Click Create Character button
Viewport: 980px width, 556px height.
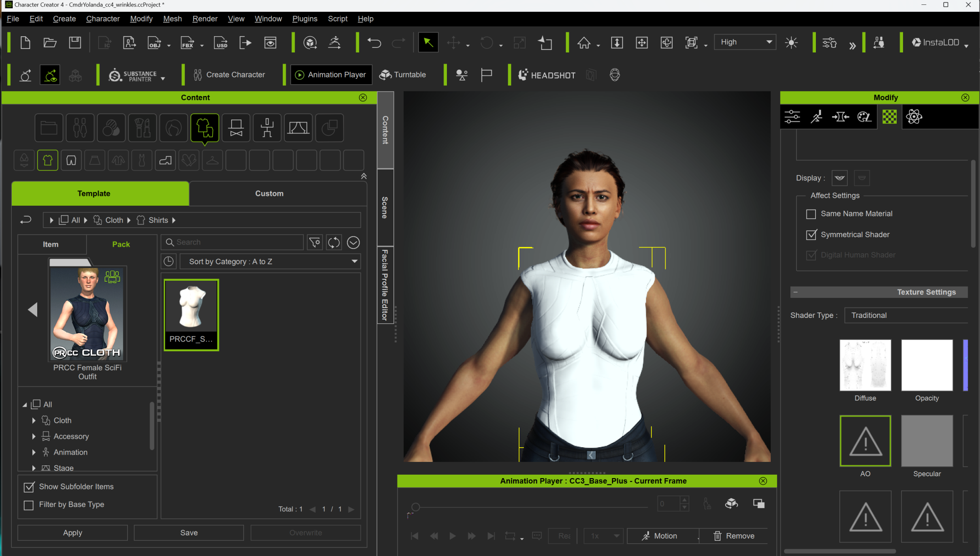point(229,75)
